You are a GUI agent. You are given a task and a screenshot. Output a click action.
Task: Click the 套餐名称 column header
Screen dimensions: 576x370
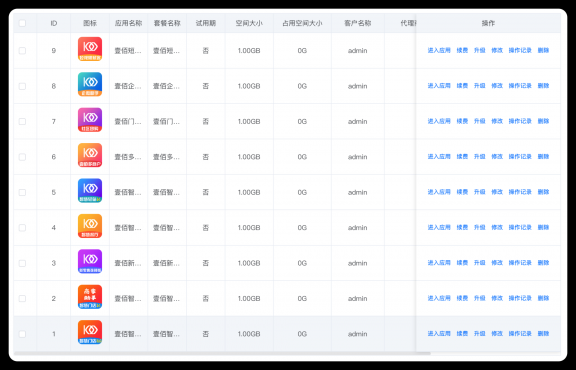coord(167,23)
